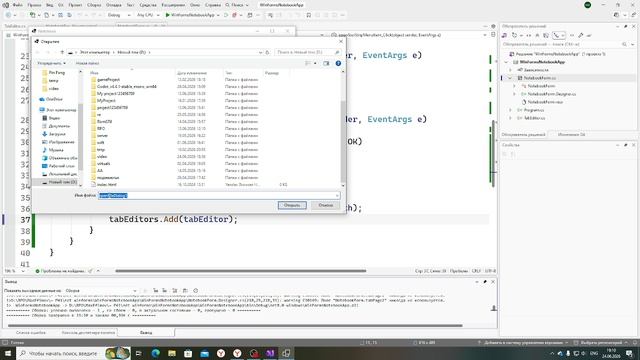The width and height of the screenshot is (640, 360).
Task: Click the code editor horizontal scrollbar
Action: click(241, 271)
